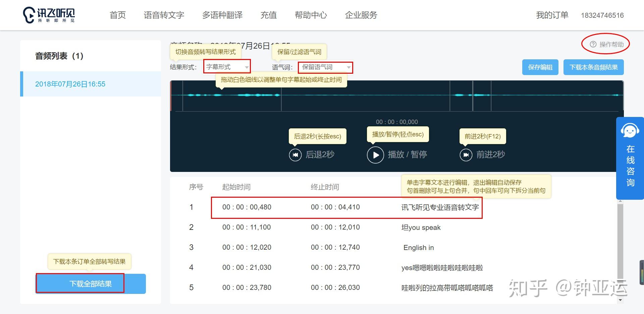The image size is (644, 314).
Task: Click start time 00:00:23,780
Action: (247, 288)
